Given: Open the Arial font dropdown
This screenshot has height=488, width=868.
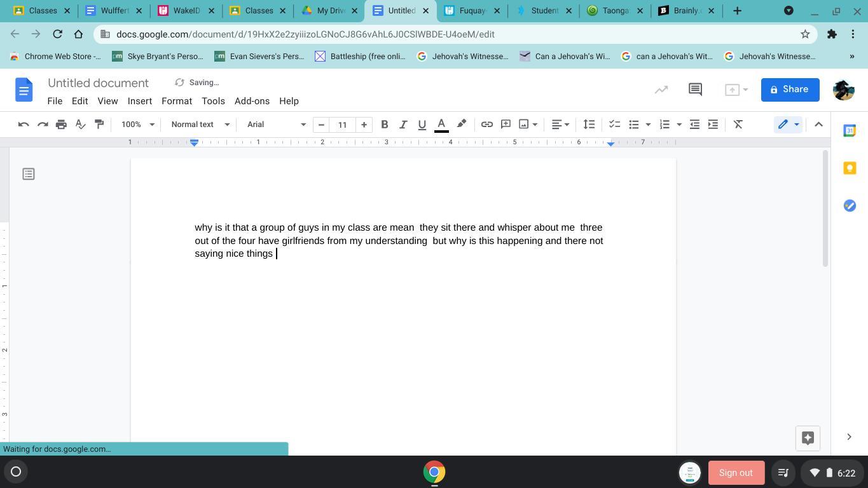Looking at the screenshot, I should pos(277,125).
